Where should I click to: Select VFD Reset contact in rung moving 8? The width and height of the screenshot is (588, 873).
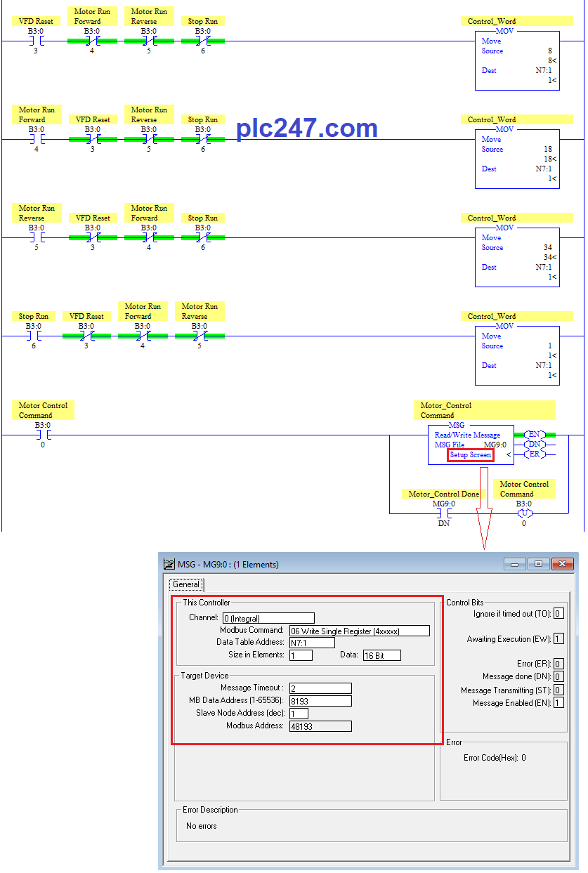click(x=35, y=41)
